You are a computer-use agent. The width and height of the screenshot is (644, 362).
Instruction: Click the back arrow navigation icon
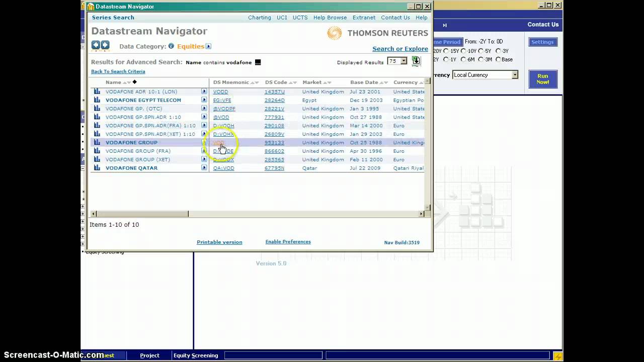pos(95,45)
